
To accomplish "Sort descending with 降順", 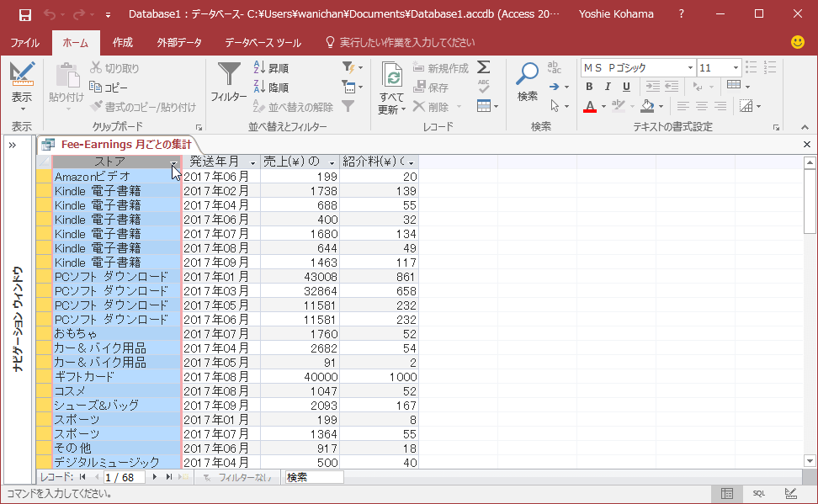I will coord(271,88).
